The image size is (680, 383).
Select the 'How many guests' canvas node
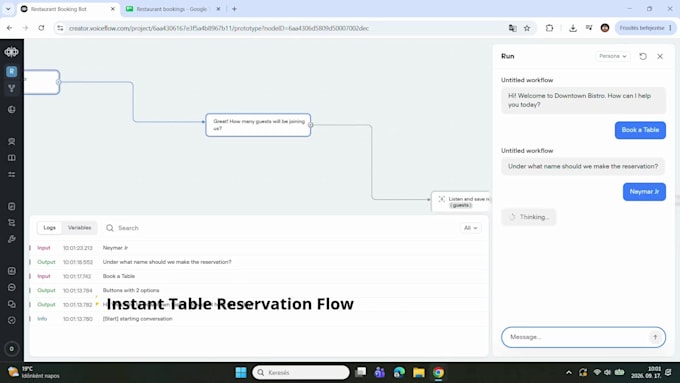(258, 125)
